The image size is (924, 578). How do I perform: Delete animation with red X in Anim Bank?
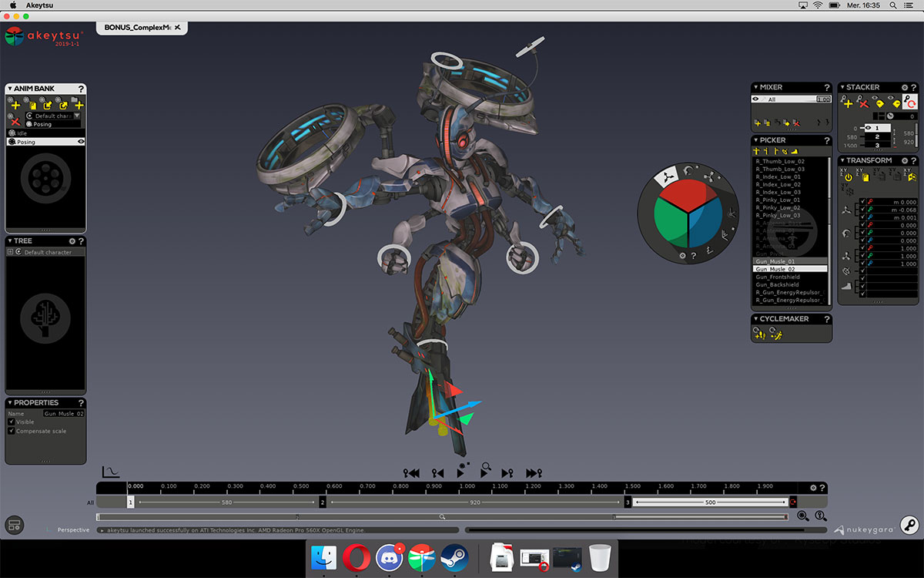[x=15, y=122]
